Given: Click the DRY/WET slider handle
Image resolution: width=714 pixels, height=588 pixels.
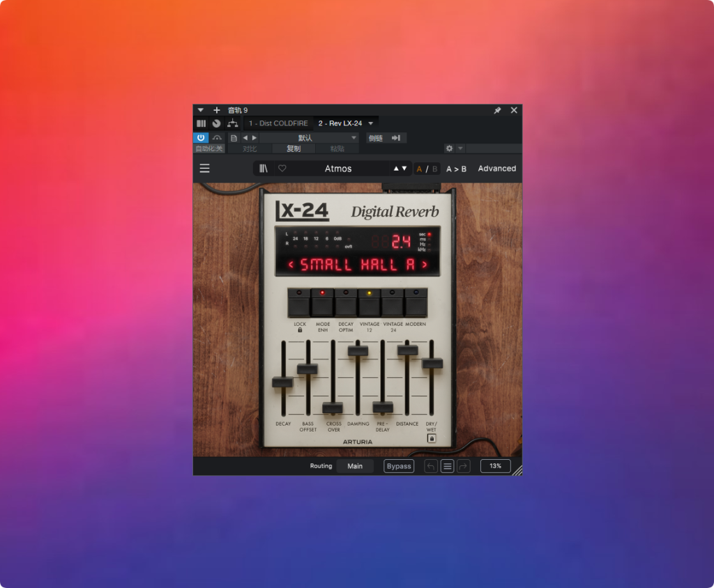Looking at the screenshot, I should tap(432, 363).
